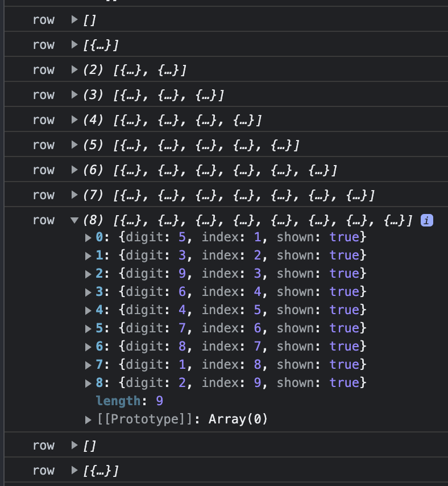Expand array item 6 with digit 8
The image size is (448, 486).
tap(88, 347)
